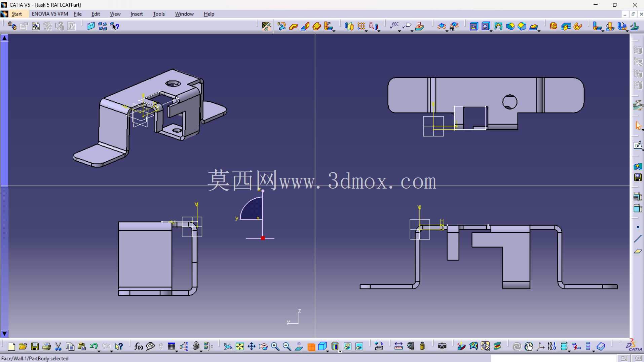644x362 pixels.
Task: Click the Save floppy disk icon
Action: [35, 347]
